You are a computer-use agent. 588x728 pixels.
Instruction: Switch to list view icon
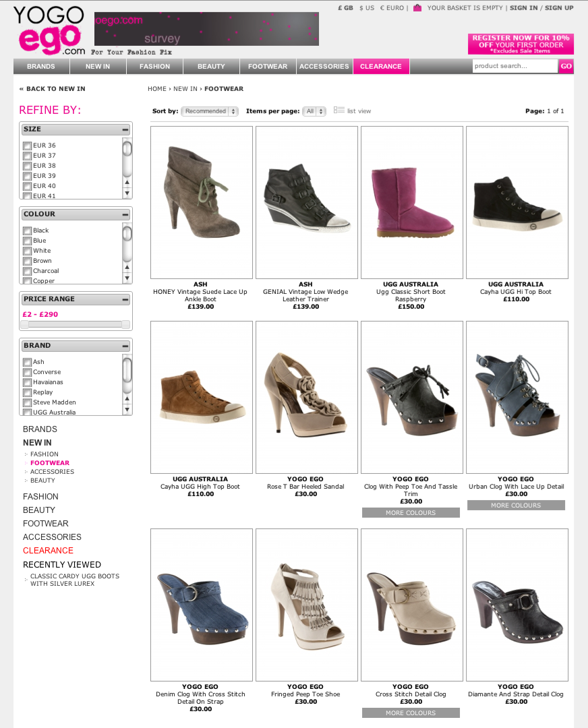[339, 110]
